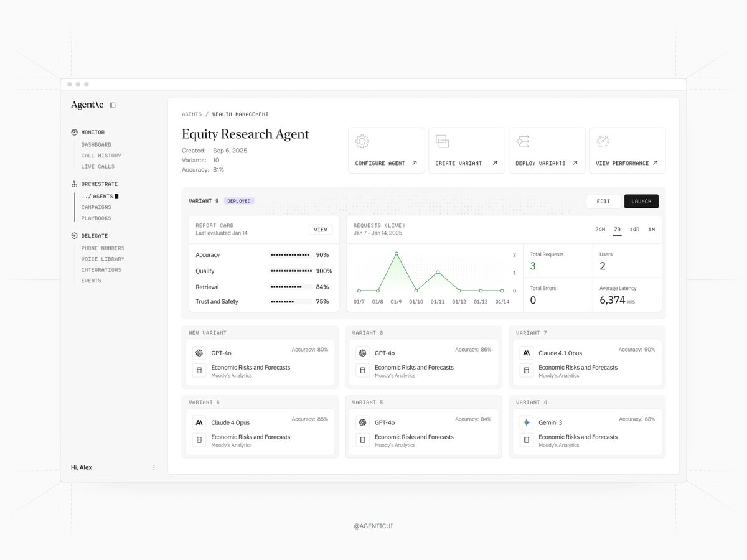Select Agents in Orchestrate section
Viewport: 747px width, 560px height.
(100, 197)
